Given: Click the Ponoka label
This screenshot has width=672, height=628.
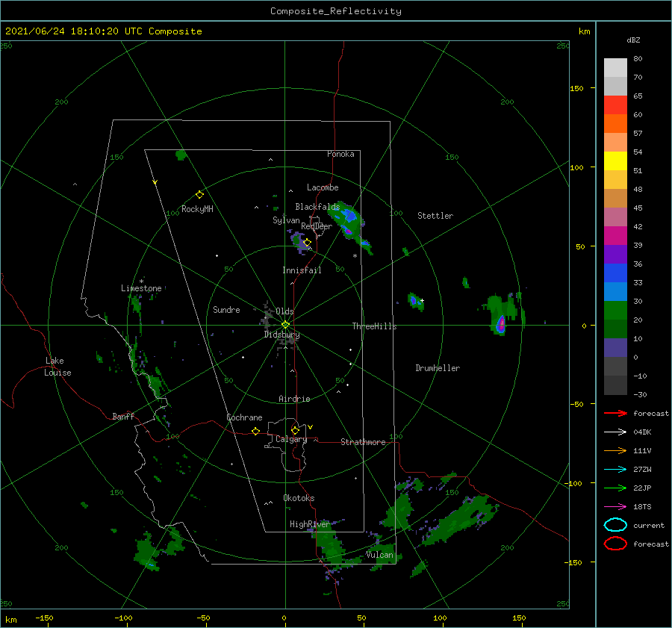Looking at the screenshot, I should [x=340, y=154].
